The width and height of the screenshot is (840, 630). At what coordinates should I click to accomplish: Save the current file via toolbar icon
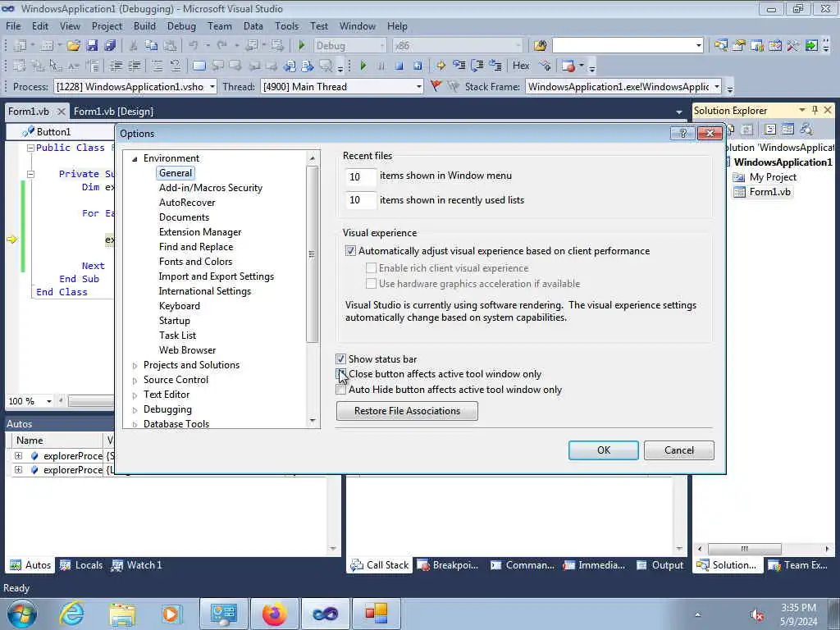(92, 46)
